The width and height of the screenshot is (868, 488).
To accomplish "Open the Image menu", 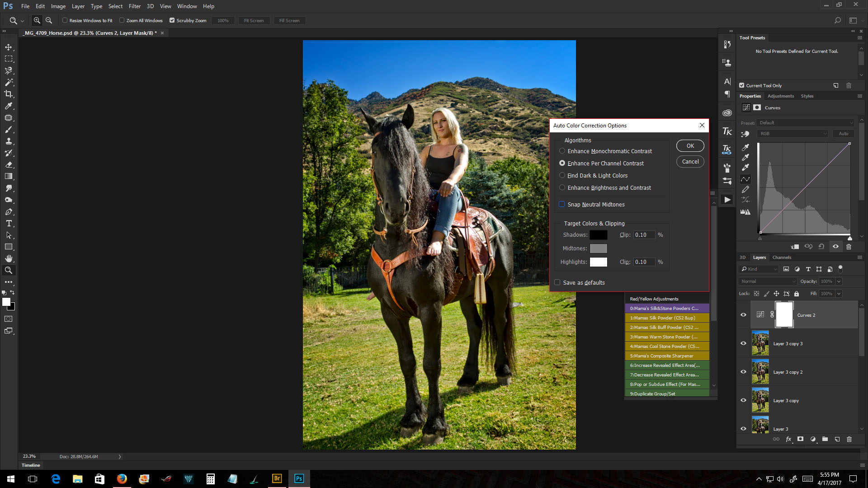I will coord(58,6).
